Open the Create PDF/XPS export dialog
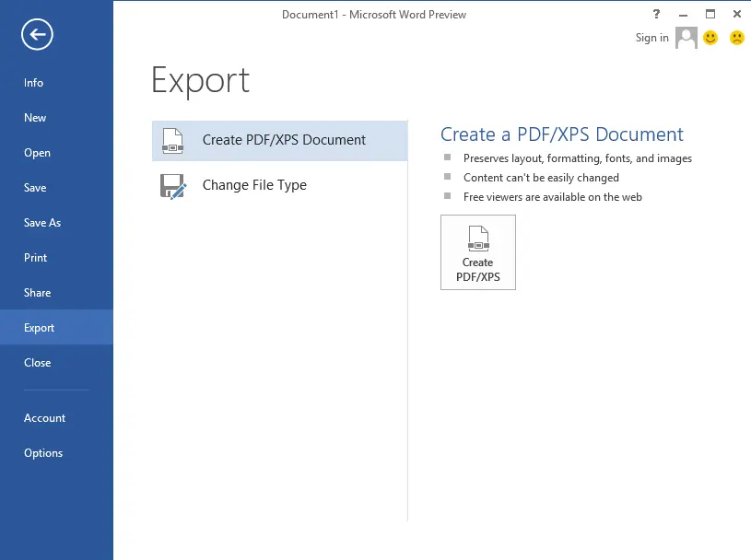 coord(477,251)
